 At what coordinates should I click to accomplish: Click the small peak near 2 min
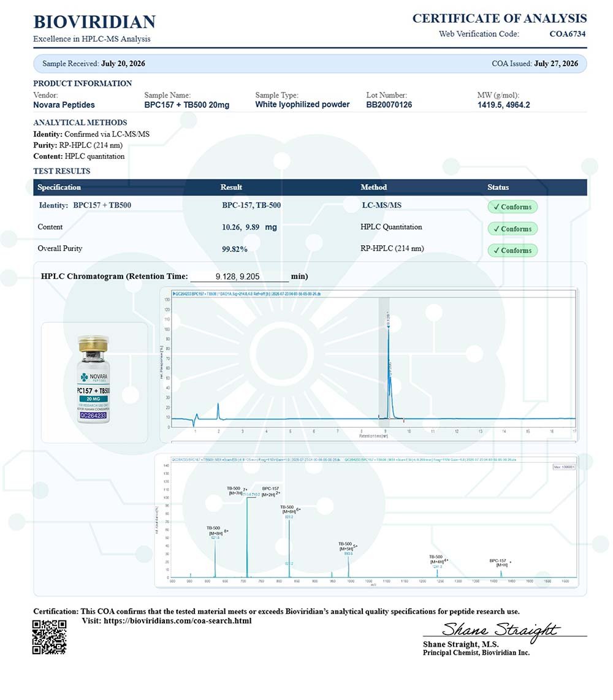(x=218, y=411)
